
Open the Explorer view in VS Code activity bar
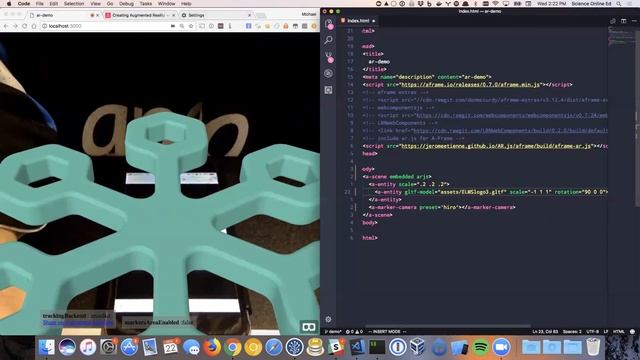click(329, 24)
